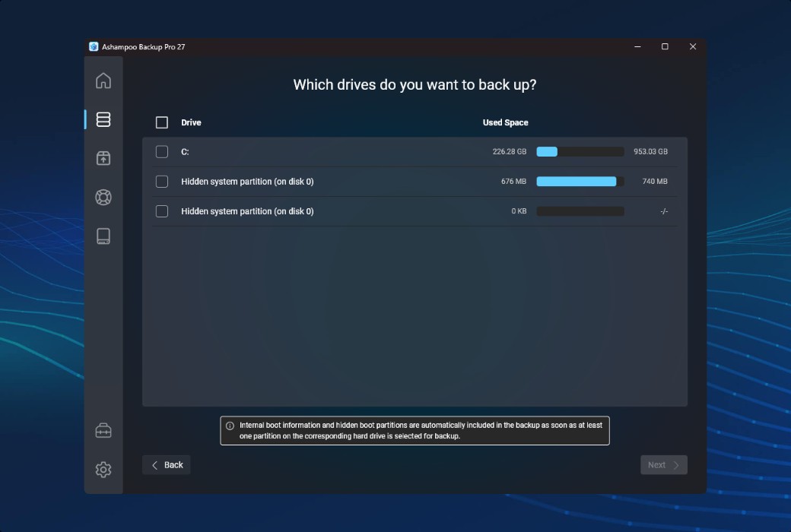Select the C: drive row in the list
This screenshot has width=791, height=532.
(342, 151)
